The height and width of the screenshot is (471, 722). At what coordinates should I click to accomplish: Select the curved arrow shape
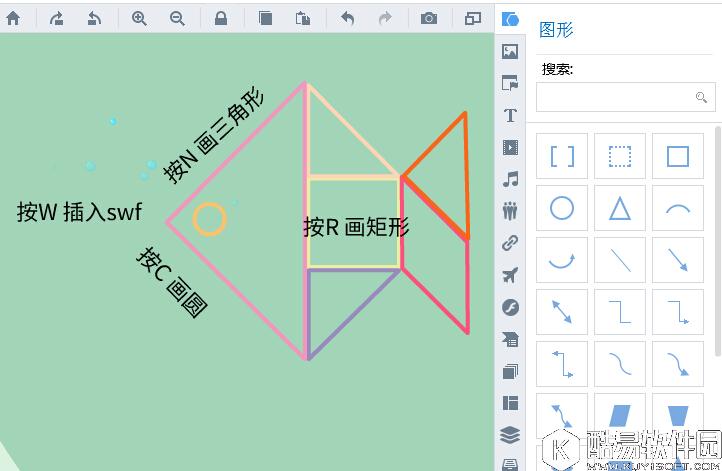(562, 260)
